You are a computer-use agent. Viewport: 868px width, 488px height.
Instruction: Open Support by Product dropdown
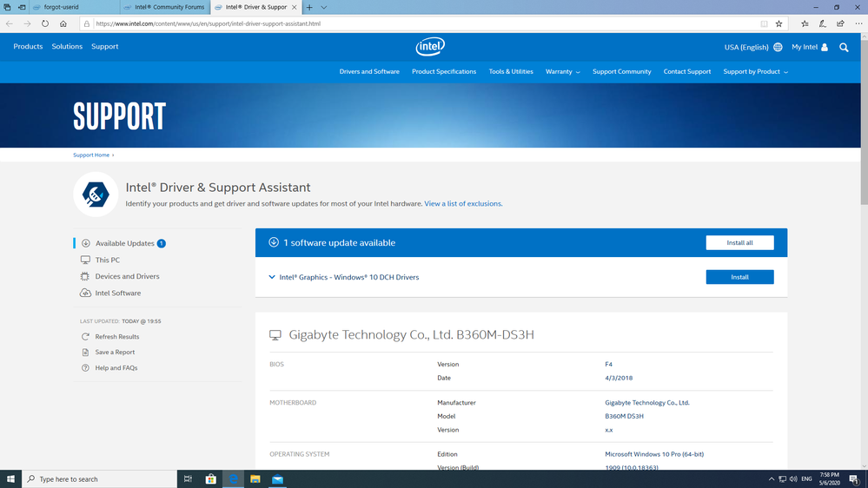tap(756, 72)
